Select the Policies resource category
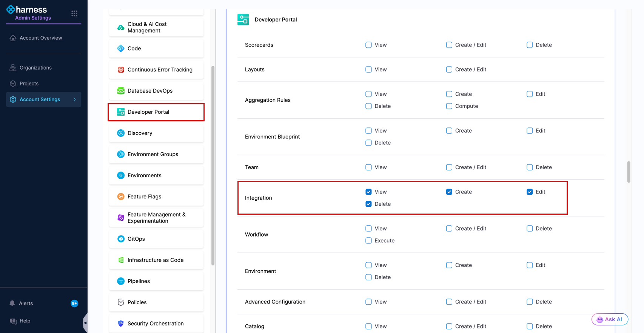The image size is (644, 333). pos(156,302)
